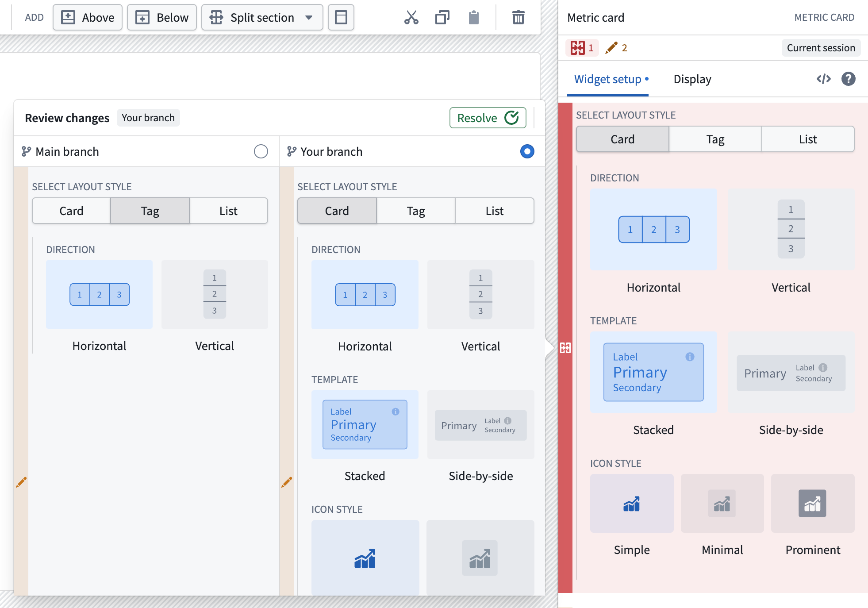Screen dimensions: 868x608
Task: Click the cut scissors icon
Action: [411, 18]
